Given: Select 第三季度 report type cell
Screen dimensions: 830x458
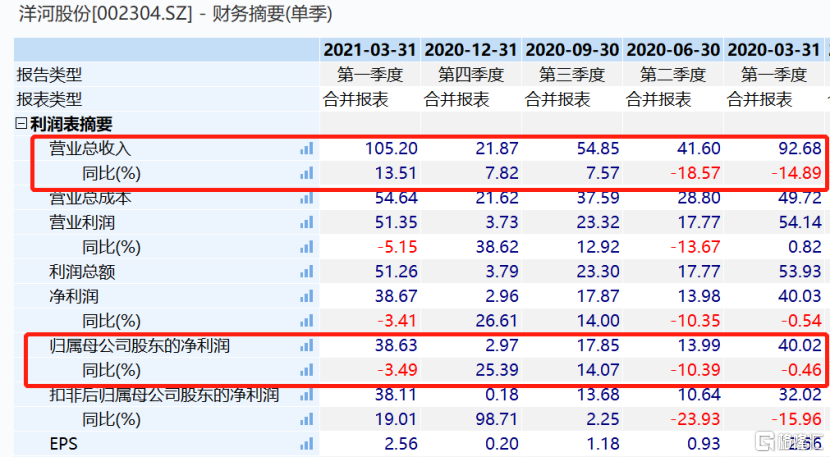Looking at the screenshot, I should pyautogui.click(x=572, y=75).
